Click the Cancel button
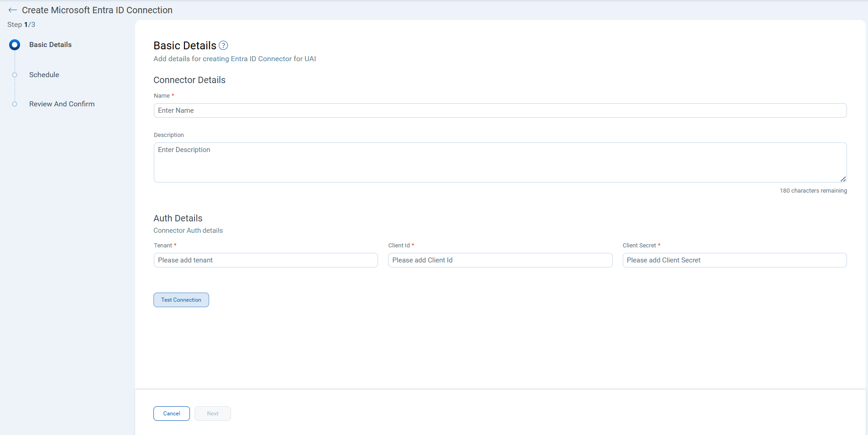 click(172, 414)
